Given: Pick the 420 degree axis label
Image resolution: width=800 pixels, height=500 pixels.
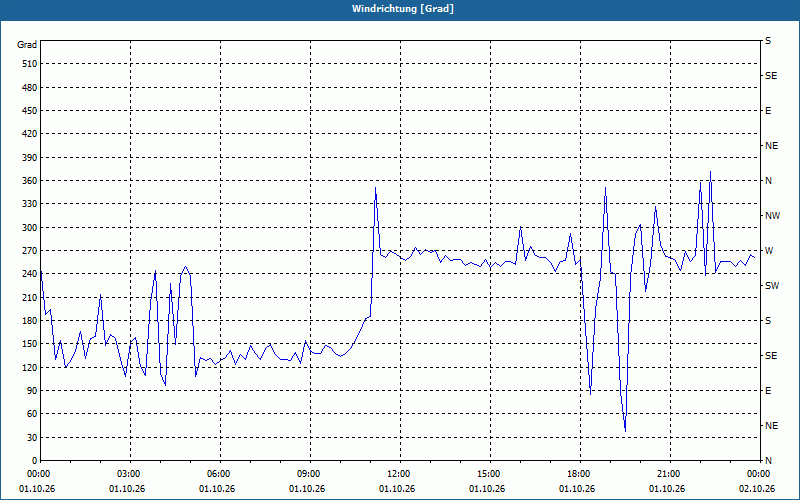Looking at the screenshot, I should 30,134.
